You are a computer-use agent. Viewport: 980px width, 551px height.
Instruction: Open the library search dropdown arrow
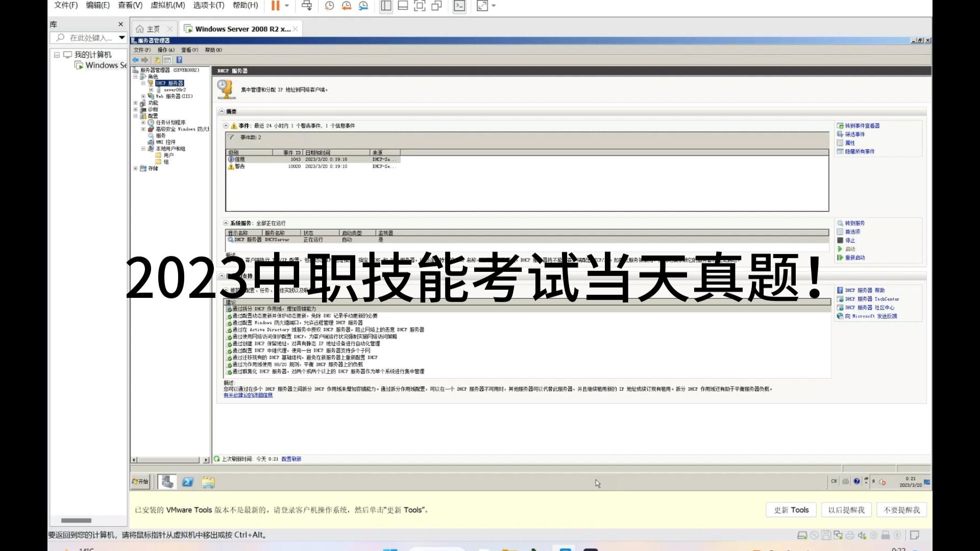coord(121,38)
